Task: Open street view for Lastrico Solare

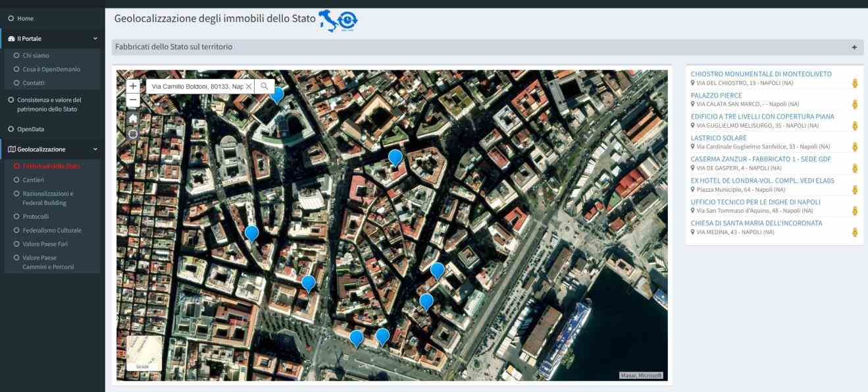Action: pos(855,147)
